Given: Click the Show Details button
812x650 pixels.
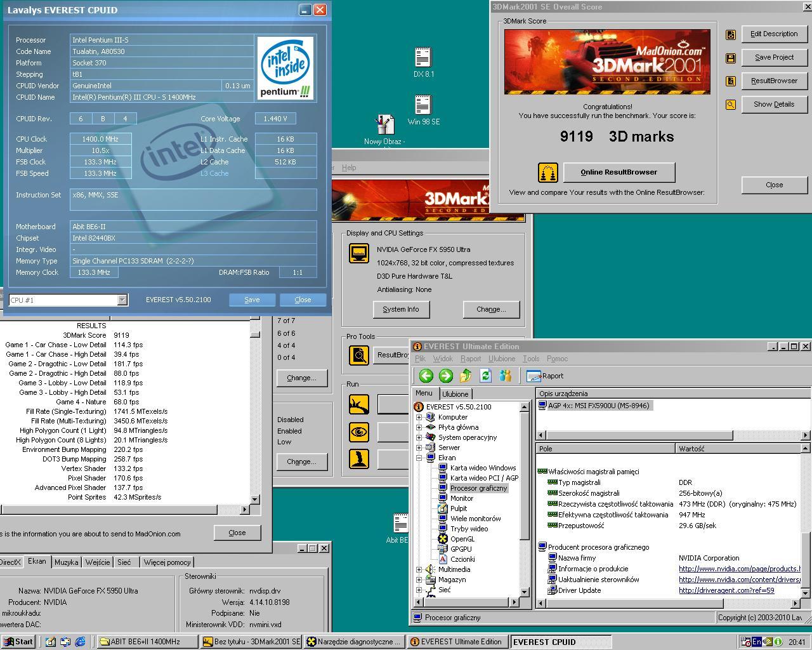Looking at the screenshot, I should point(774,104).
